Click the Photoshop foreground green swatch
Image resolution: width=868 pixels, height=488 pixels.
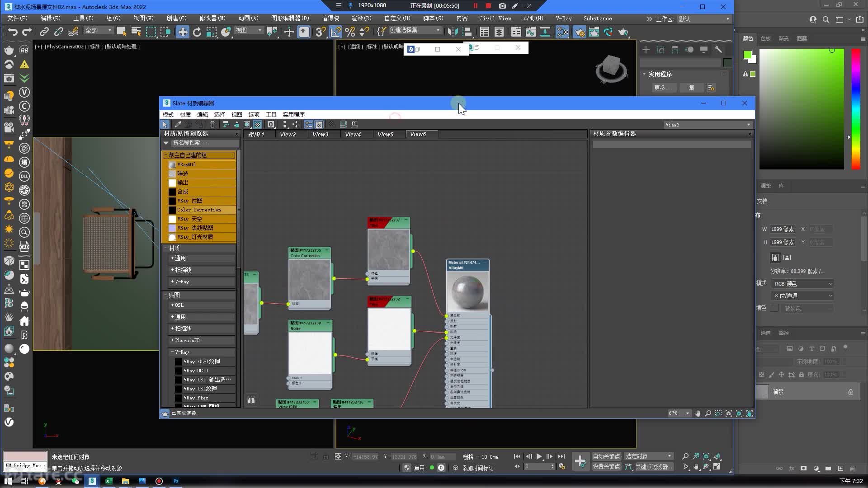(747, 55)
